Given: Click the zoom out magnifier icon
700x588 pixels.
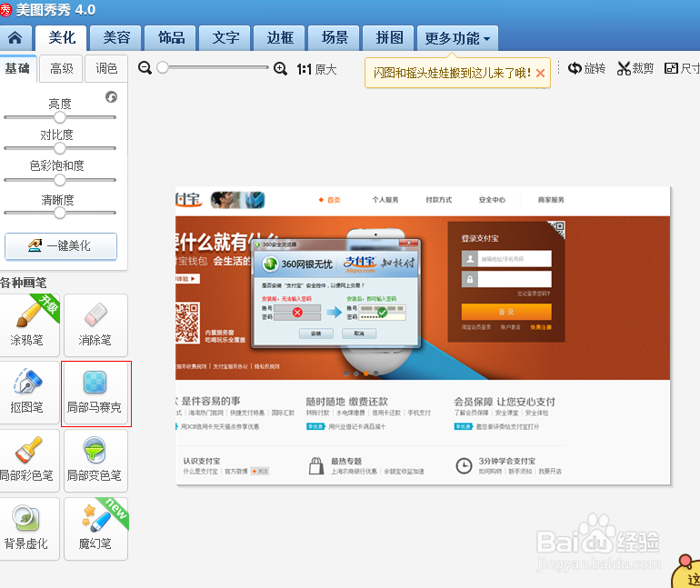Looking at the screenshot, I should pyautogui.click(x=145, y=68).
